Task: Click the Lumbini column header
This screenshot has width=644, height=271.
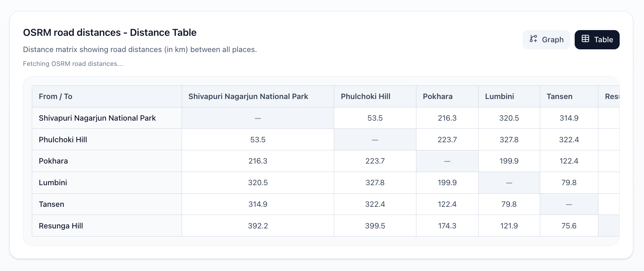Action: tap(500, 97)
